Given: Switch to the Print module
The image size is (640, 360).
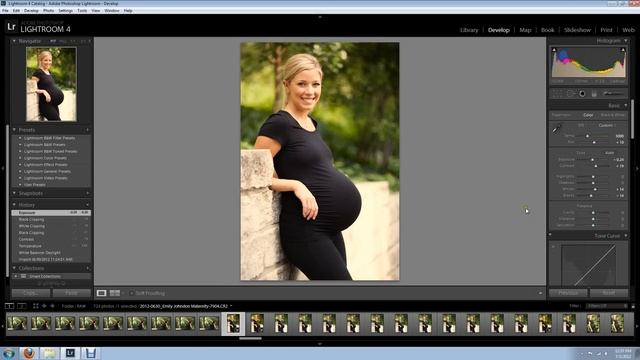Looking at the screenshot, I should point(606,30).
